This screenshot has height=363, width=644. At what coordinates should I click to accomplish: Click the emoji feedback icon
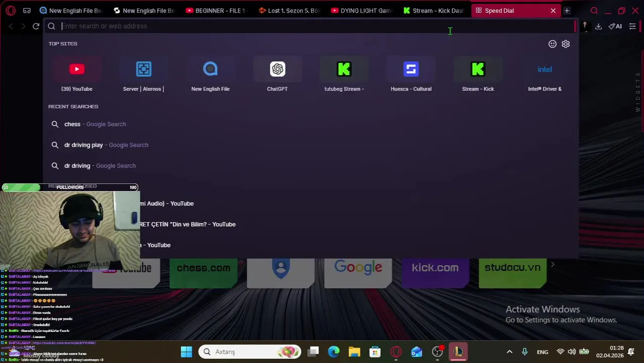552,44
